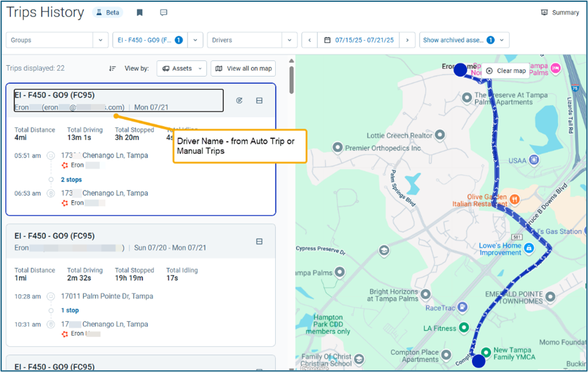This screenshot has height=372, width=588.
Task: Click View all on map
Action: click(x=243, y=68)
